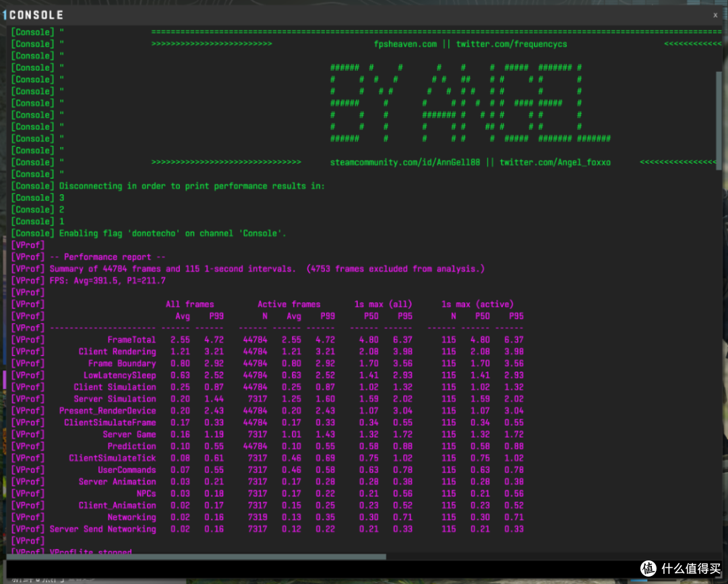Click the '1s max (all)' column header

pos(383,304)
